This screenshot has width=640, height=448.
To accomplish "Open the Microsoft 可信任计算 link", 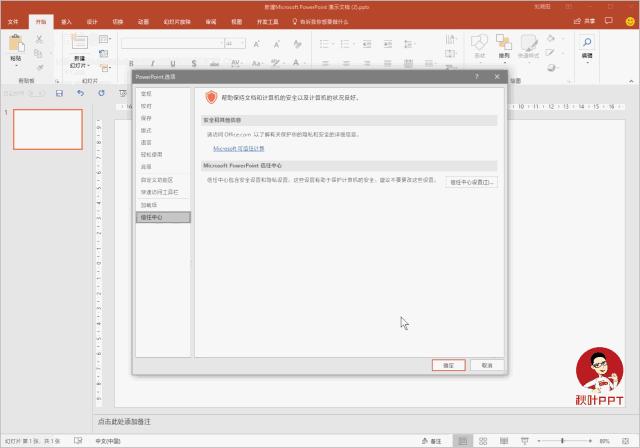I will pyautogui.click(x=238, y=148).
